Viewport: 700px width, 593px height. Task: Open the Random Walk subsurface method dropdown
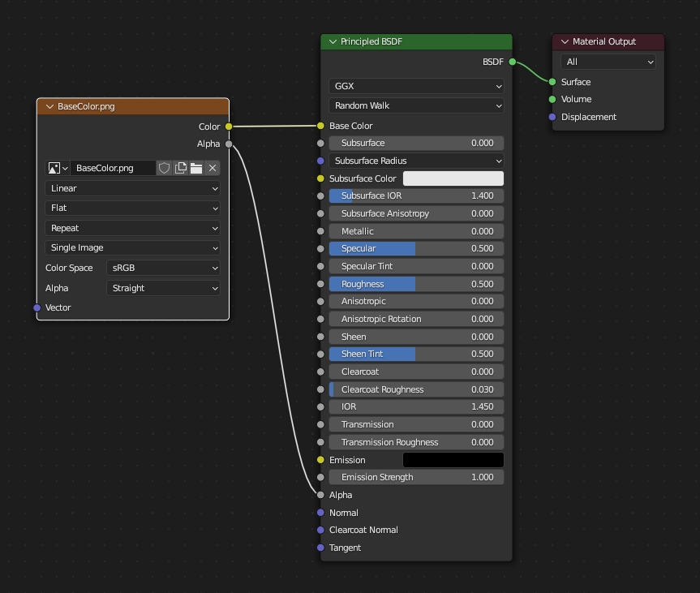coord(417,105)
